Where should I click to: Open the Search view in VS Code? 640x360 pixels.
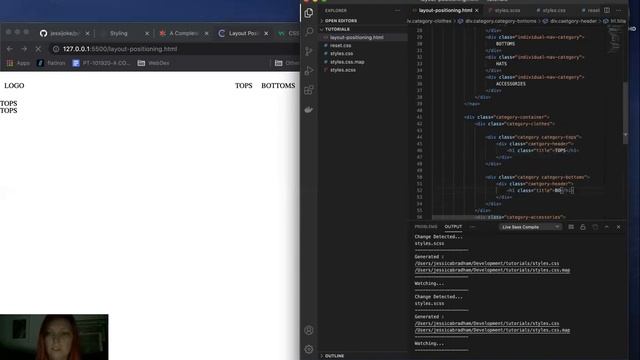[x=309, y=31]
